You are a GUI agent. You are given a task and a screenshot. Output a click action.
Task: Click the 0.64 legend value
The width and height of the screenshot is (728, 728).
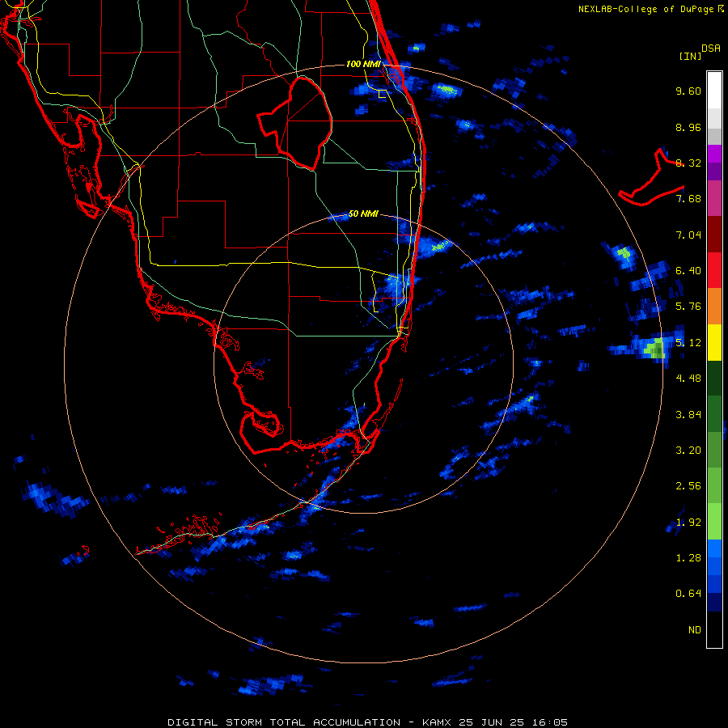click(688, 594)
